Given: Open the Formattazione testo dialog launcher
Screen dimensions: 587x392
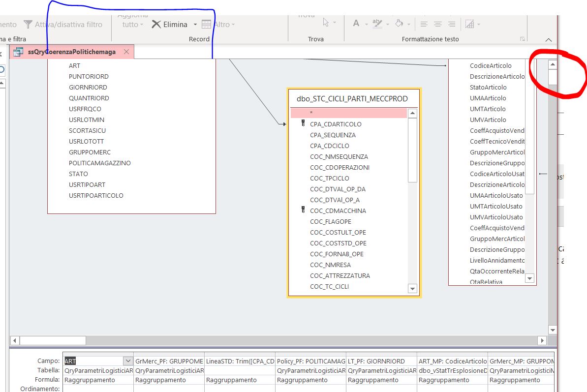Looking at the screenshot, I should click(522, 39).
